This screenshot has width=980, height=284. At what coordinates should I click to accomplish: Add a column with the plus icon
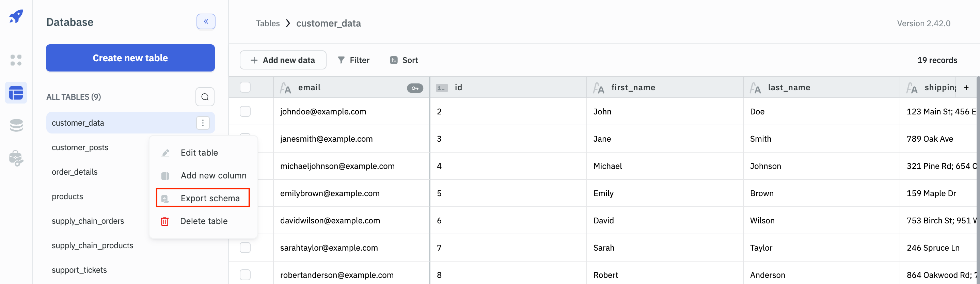(x=966, y=88)
